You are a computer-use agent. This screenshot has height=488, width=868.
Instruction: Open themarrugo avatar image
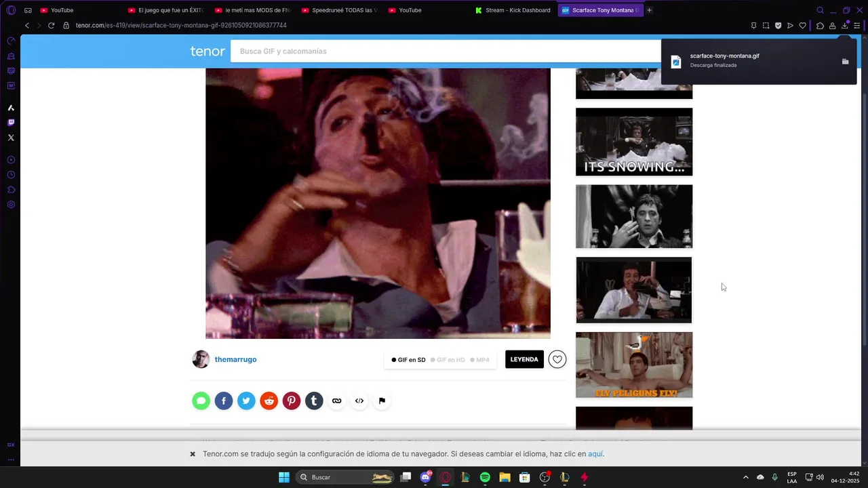coord(201,359)
